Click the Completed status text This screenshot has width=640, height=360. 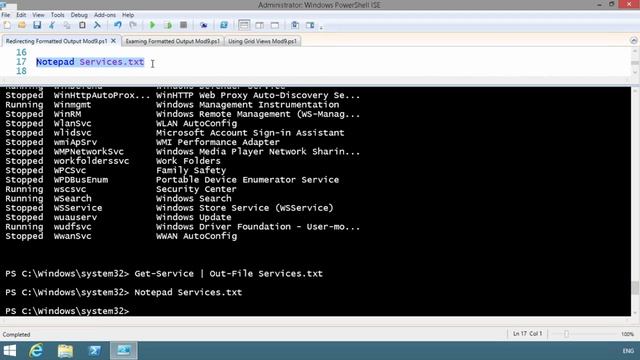[16, 334]
